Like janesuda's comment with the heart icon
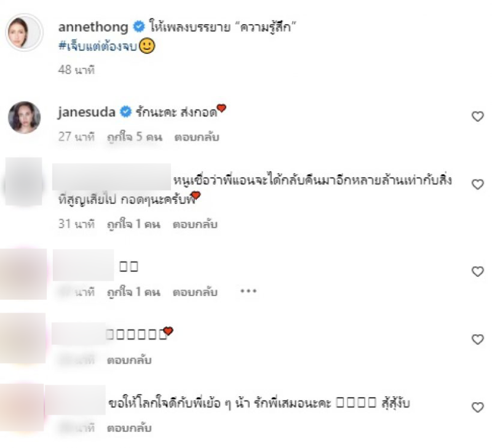 478,116
